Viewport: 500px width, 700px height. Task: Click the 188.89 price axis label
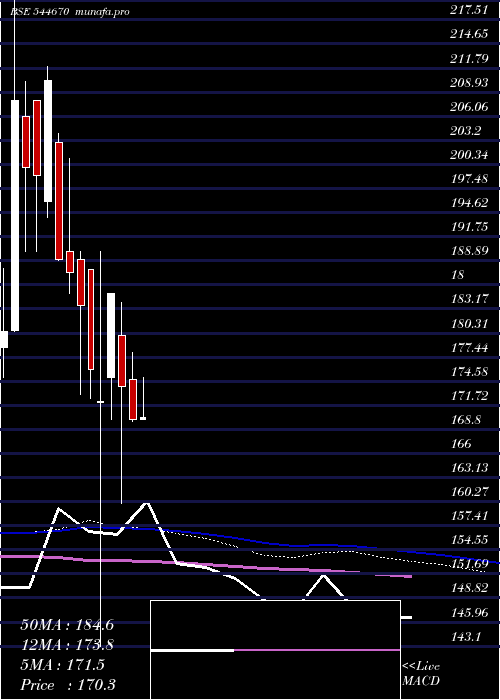pyautogui.click(x=469, y=251)
